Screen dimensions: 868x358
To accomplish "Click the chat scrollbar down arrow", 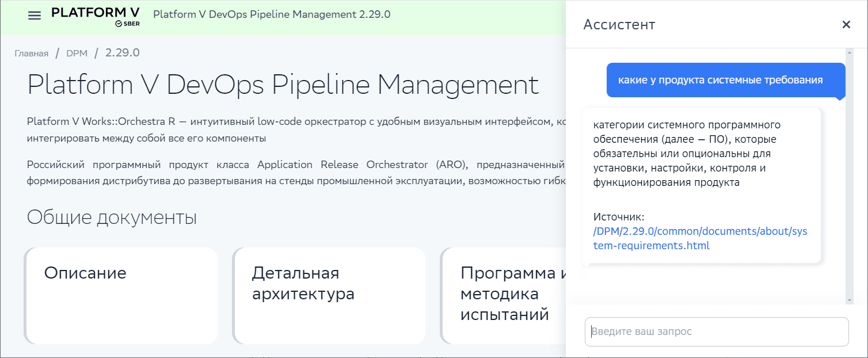I will (x=849, y=300).
